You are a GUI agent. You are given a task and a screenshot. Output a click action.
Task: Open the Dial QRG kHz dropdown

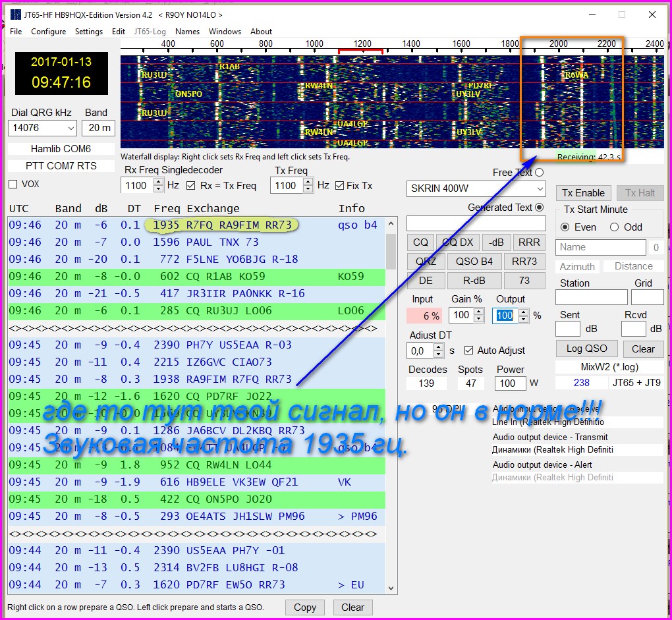click(70, 128)
